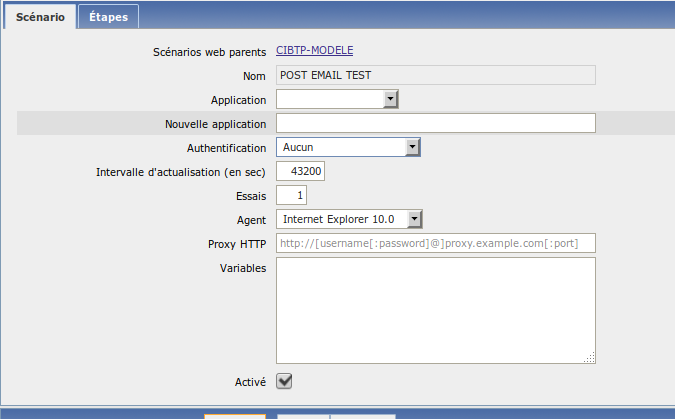Expand the Application dropdown
This screenshot has height=419, width=675.
click(391, 99)
